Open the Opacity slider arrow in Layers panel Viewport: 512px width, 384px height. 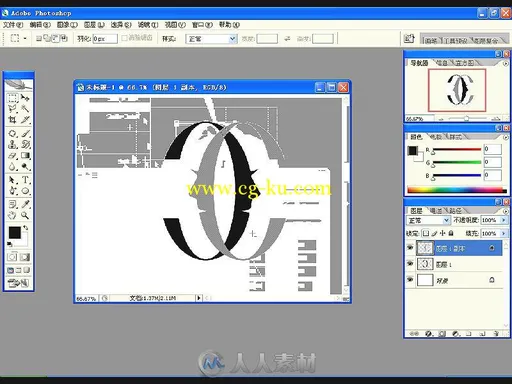click(x=504, y=220)
